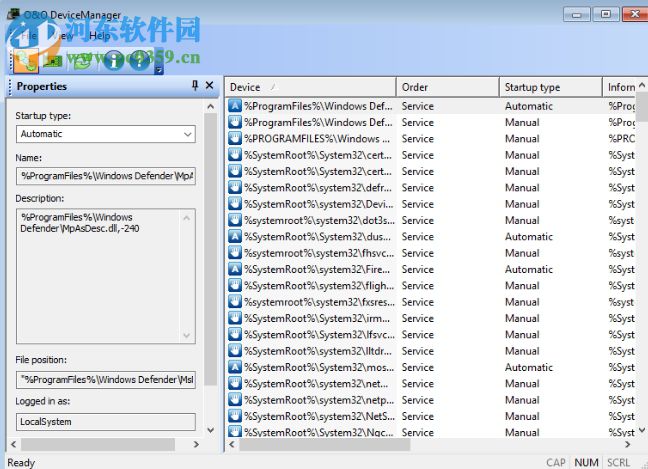Open the blue info toolbar icon
Viewport: 648px width, 469px height.
pos(114,61)
